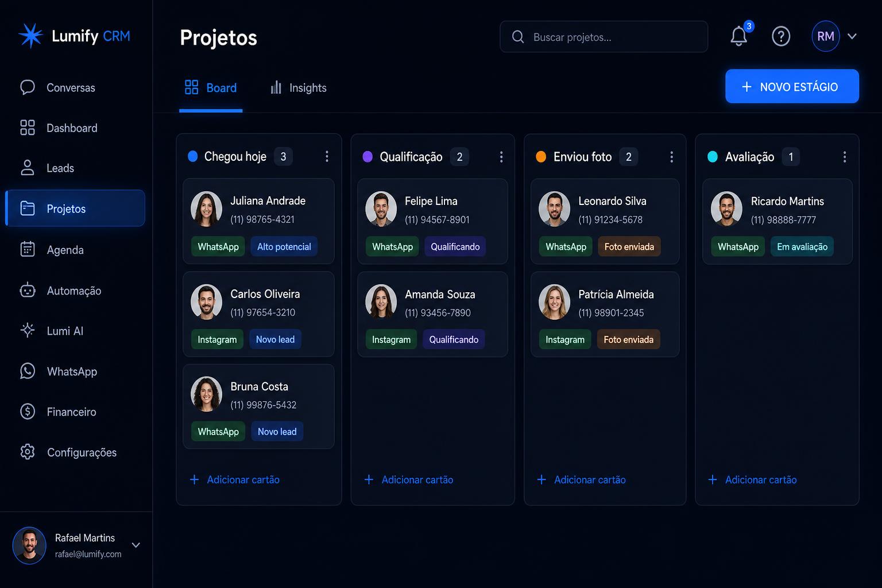Click Foto enviada tag on Leonardo Silva

(x=629, y=246)
